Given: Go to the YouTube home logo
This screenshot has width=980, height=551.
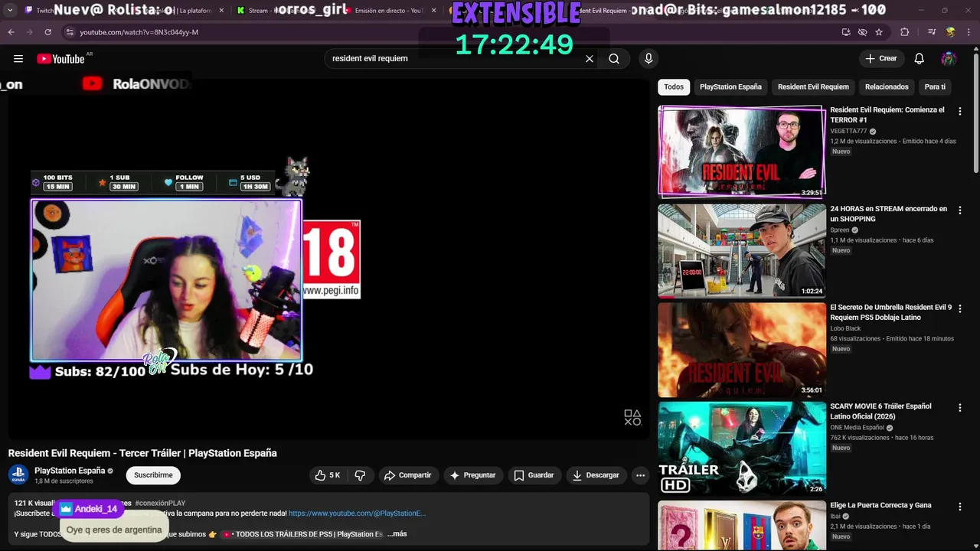Looking at the screenshot, I should tap(60, 59).
